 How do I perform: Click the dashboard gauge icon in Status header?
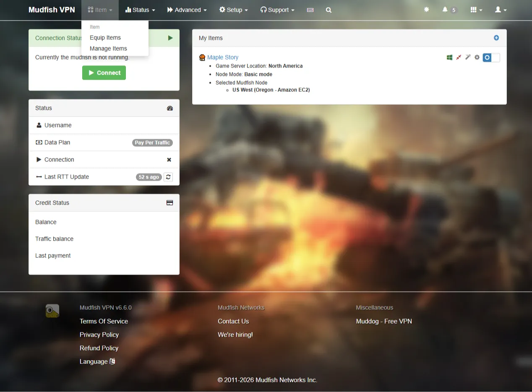pos(170,108)
